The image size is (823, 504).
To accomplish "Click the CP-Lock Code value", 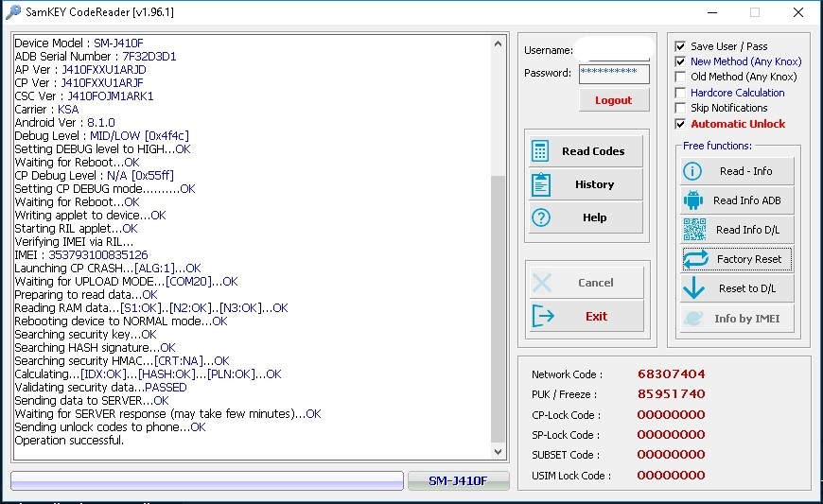I will click(x=671, y=414).
